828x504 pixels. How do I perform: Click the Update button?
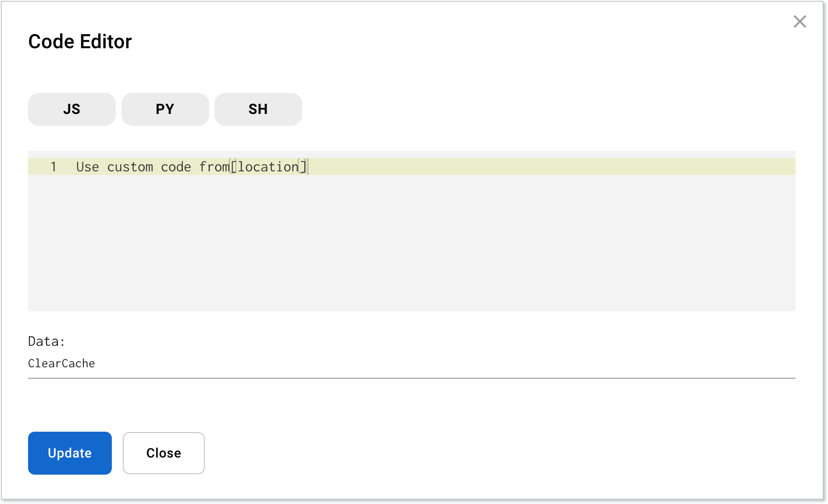[x=69, y=453]
